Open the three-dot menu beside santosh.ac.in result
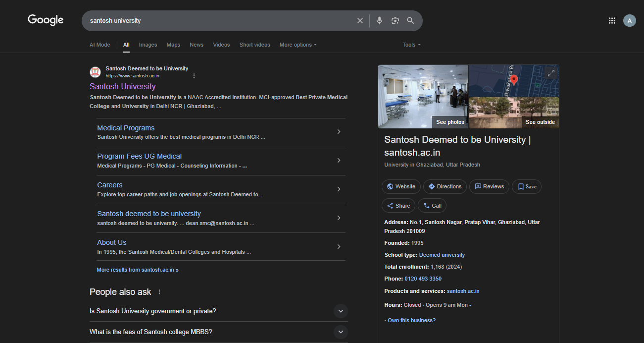The height and width of the screenshot is (343, 644). (194, 76)
